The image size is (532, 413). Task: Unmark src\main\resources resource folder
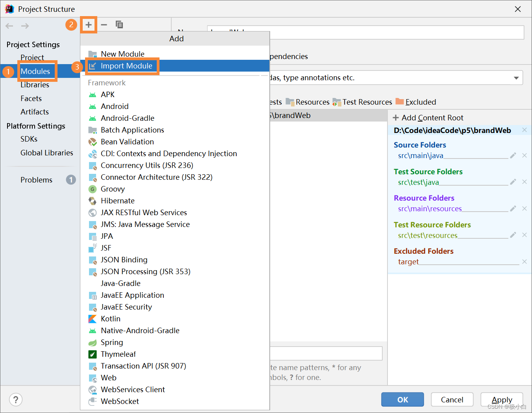525,208
